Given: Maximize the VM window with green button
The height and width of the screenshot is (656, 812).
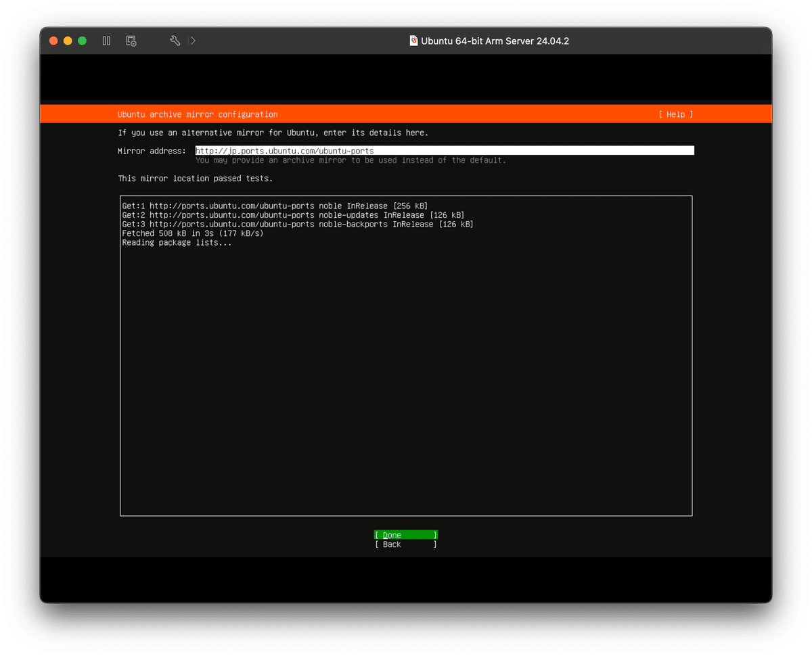Looking at the screenshot, I should (82, 41).
